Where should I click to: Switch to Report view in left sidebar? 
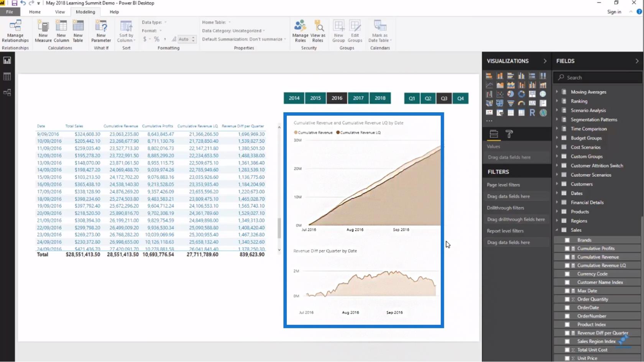(x=7, y=61)
